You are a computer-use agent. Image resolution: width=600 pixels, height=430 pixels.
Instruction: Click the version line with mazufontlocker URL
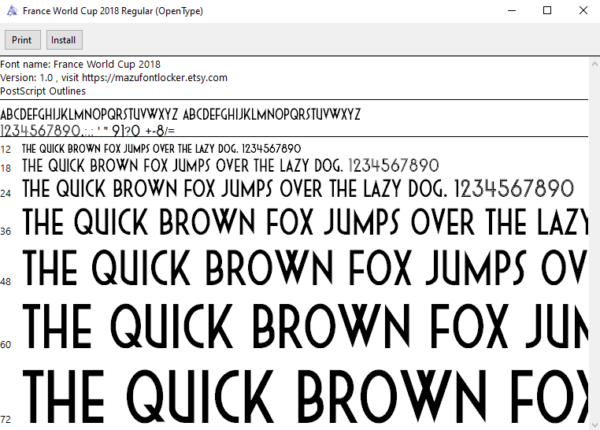[114, 78]
